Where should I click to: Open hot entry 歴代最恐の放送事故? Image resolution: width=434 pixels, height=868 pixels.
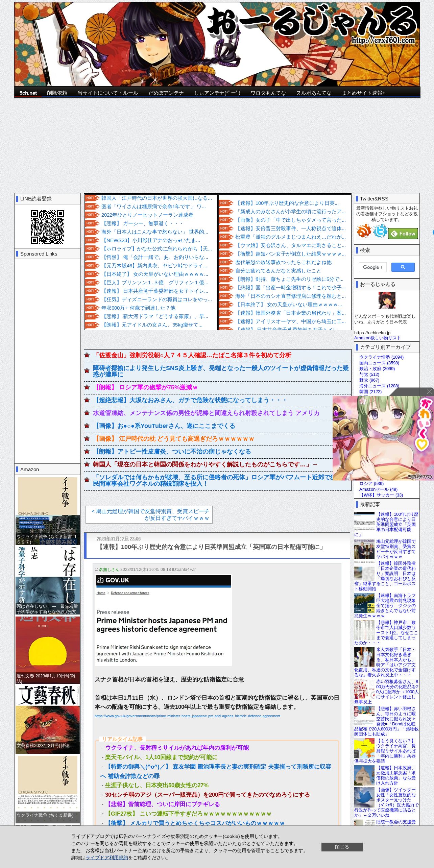tap(283, 262)
